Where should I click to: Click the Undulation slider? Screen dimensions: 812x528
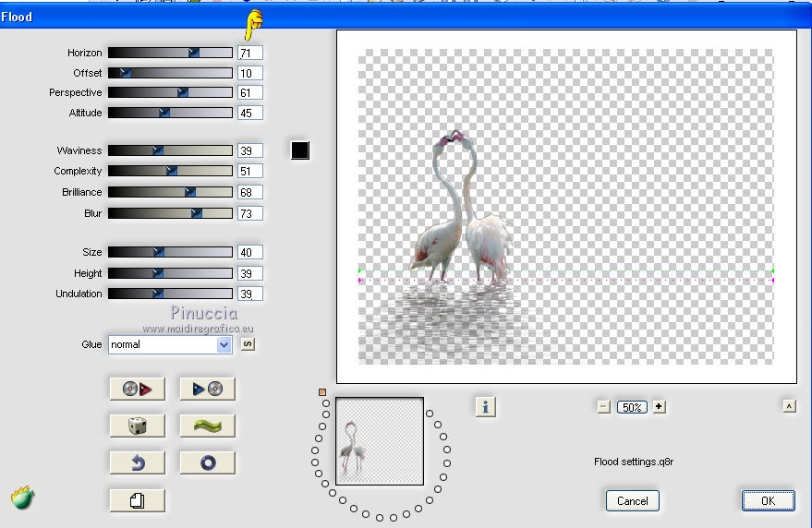[170, 294]
